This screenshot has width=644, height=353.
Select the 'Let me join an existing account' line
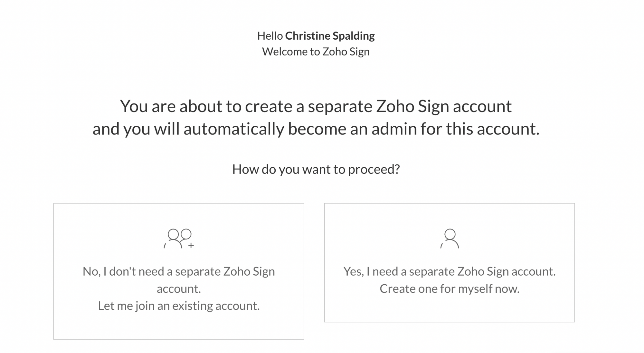pos(179,306)
